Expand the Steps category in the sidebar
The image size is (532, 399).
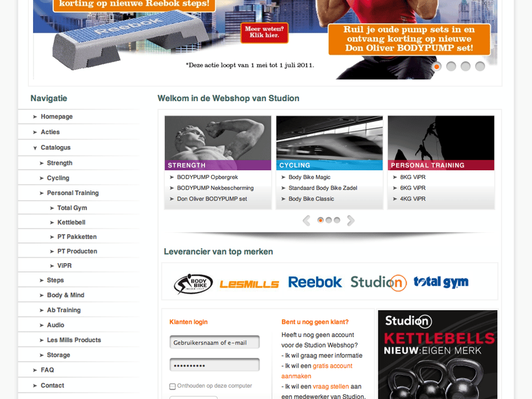tap(54, 280)
